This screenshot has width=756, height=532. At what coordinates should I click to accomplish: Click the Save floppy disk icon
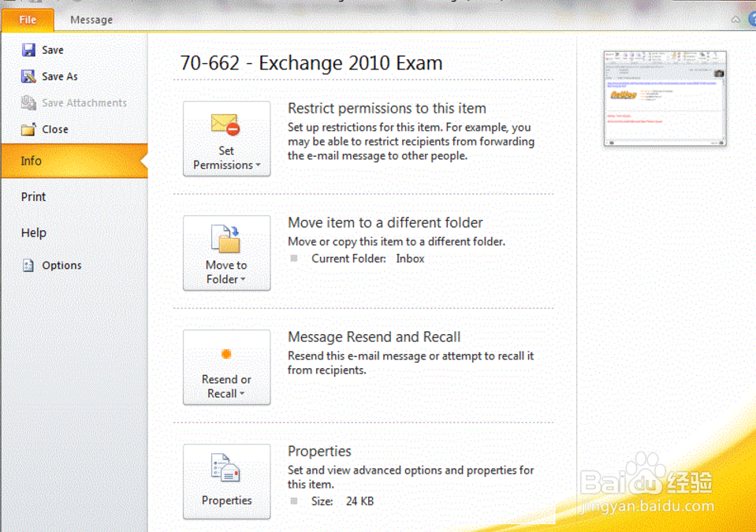coord(28,50)
